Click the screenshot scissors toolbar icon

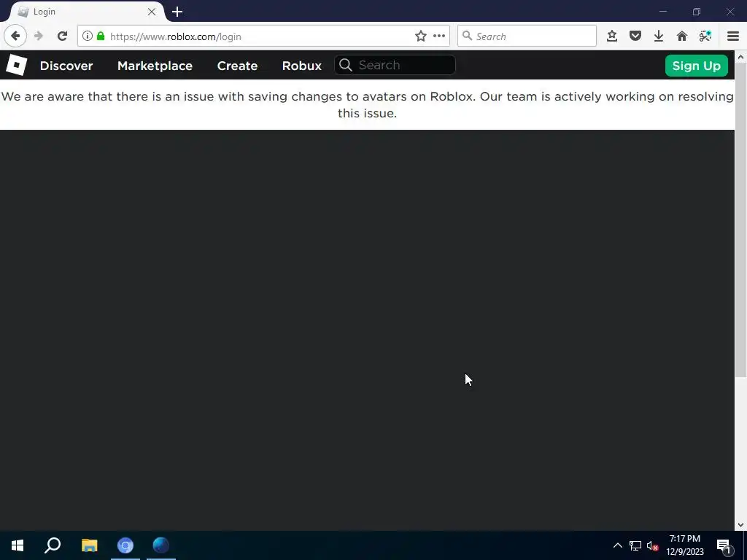[x=705, y=36]
